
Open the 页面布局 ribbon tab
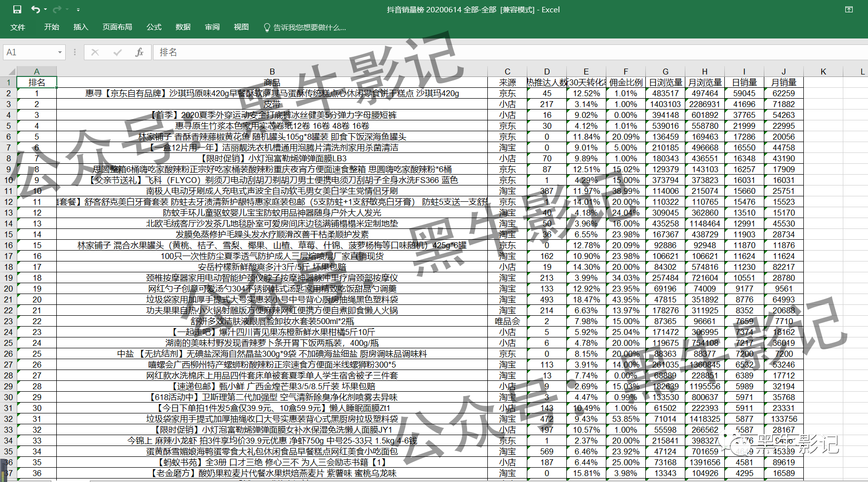click(117, 27)
